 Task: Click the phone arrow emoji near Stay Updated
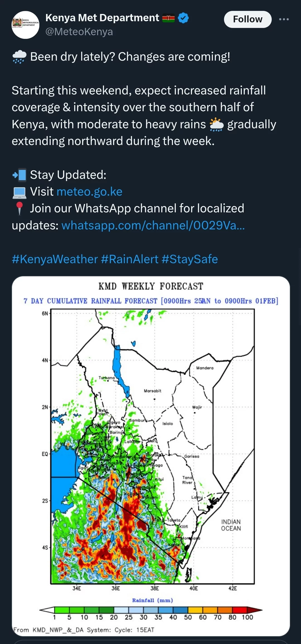pyautogui.click(x=19, y=175)
